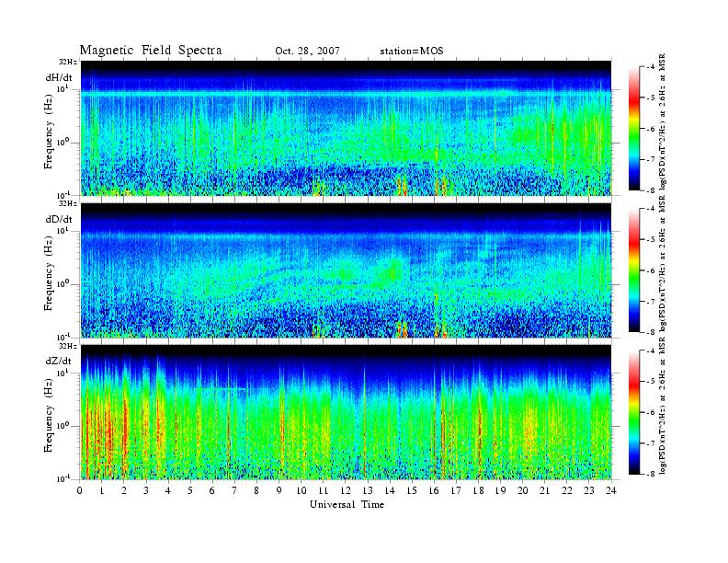The width and height of the screenshot is (728, 563).
Task: Select the "dD/dt" panel label
Action: click(x=59, y=219)
